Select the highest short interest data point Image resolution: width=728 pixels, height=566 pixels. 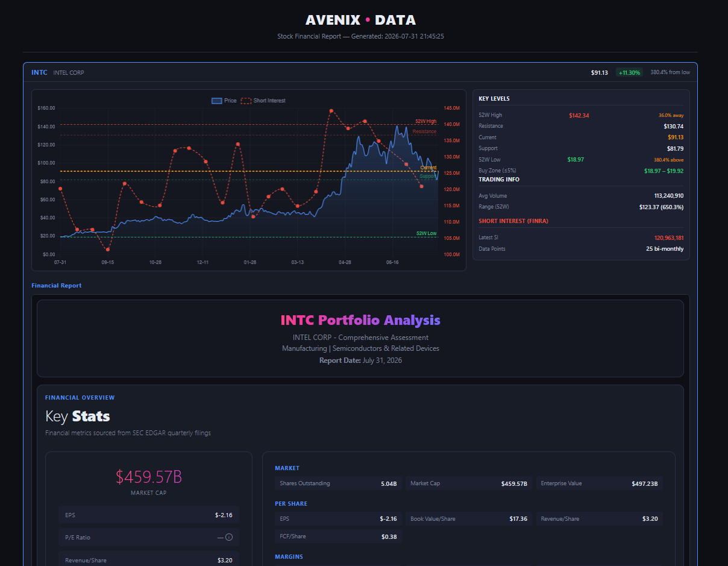[x=331, y=111]
